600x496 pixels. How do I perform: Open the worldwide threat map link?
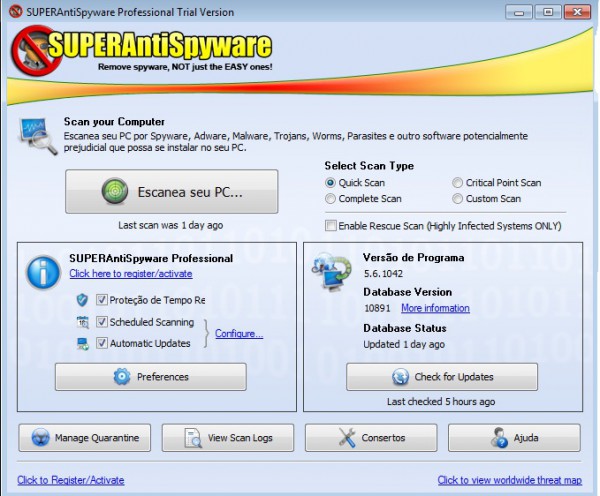[508, 480]
